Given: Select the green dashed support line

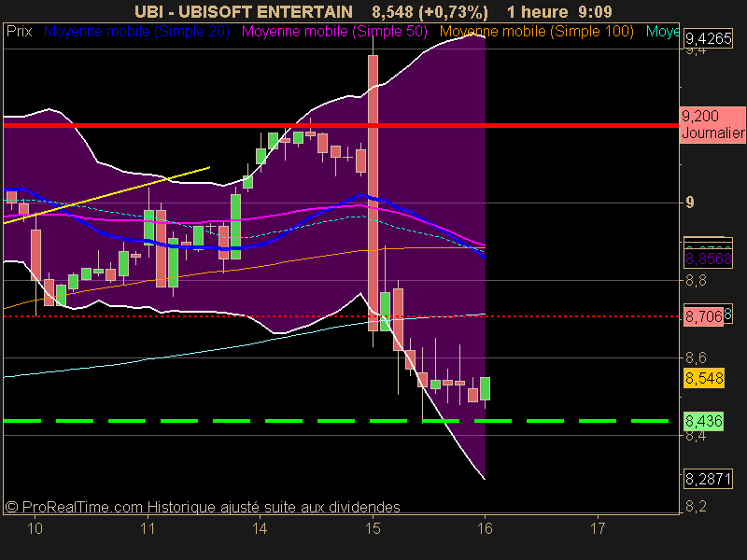Looking at the screenshot, I should click(336, 421).
